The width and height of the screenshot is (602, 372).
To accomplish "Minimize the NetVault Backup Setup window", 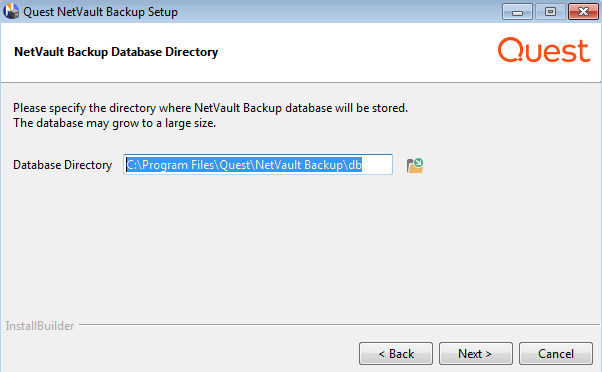I will (517, 12).
